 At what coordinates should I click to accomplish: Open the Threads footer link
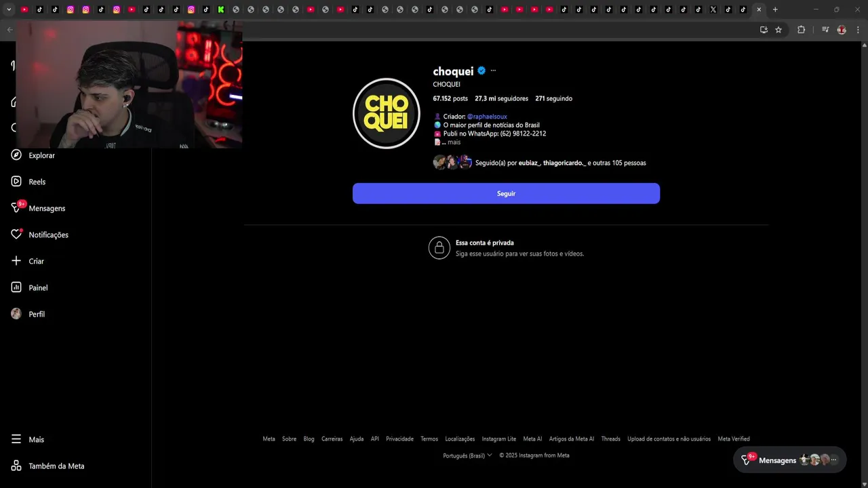(611, 439)
